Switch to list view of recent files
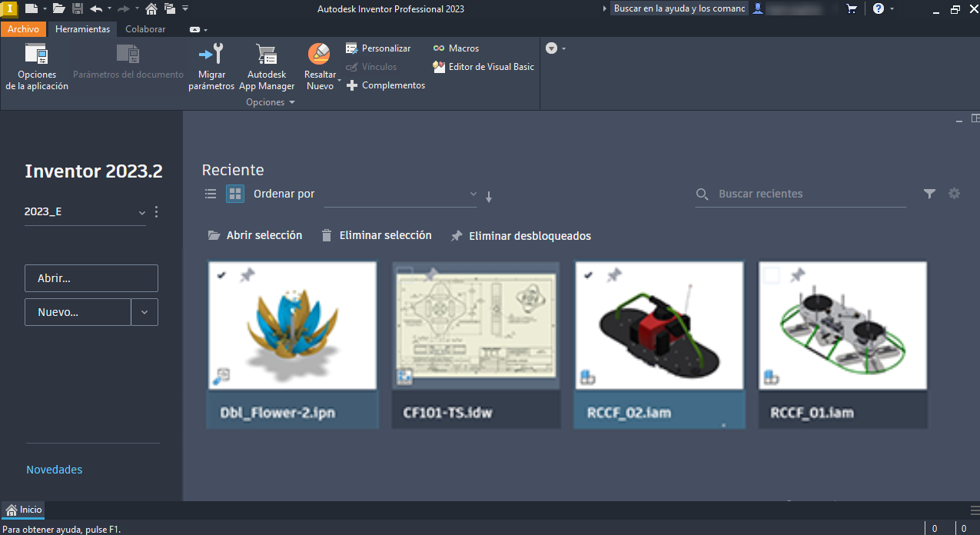Viewport: 980px width, 535px height. (x=211, y=194)
